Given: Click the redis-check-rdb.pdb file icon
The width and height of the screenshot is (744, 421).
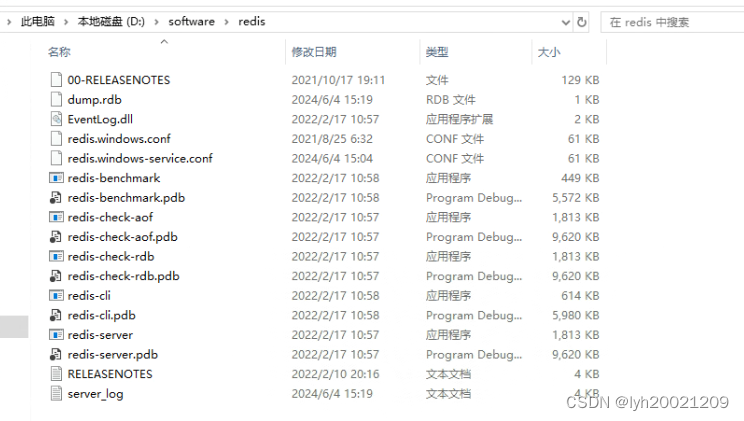Looking at the screenshot, I should point(56,276).
